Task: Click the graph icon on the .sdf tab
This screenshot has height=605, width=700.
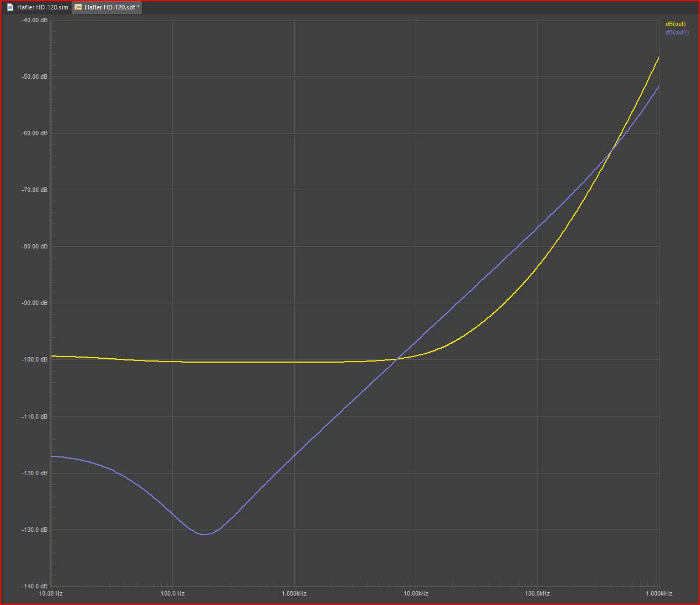Action: (78, 7)
